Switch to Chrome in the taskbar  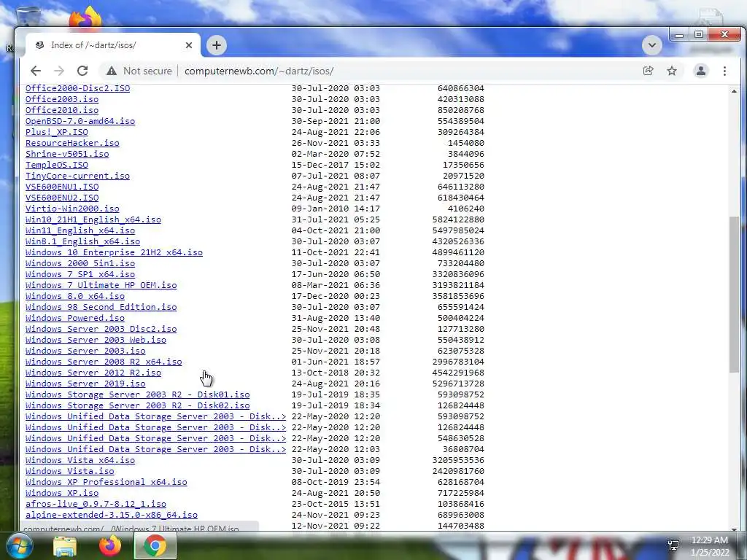[x=155, y=545]
